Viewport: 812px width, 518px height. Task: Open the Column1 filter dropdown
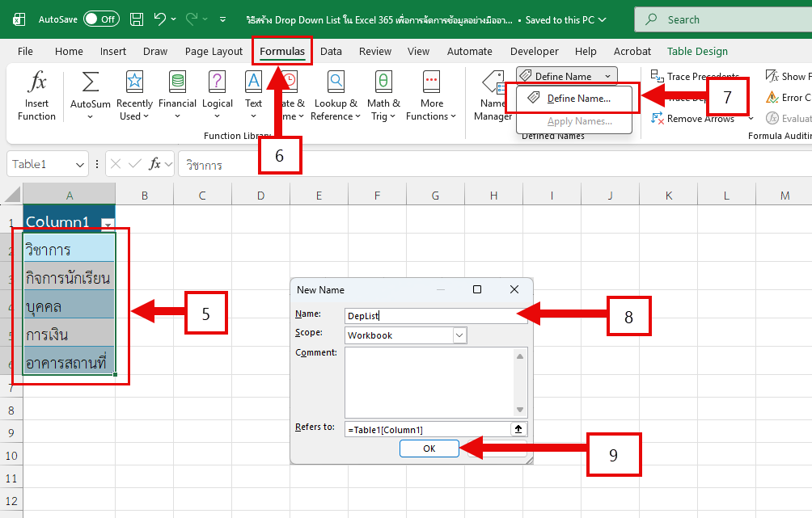tap(108, 224)
